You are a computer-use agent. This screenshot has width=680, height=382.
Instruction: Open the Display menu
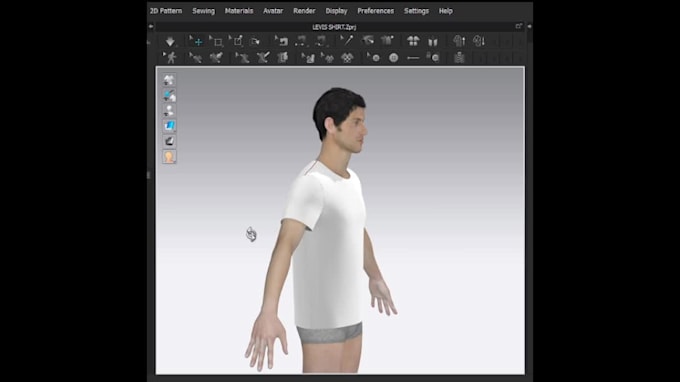[x=336, y=11]
